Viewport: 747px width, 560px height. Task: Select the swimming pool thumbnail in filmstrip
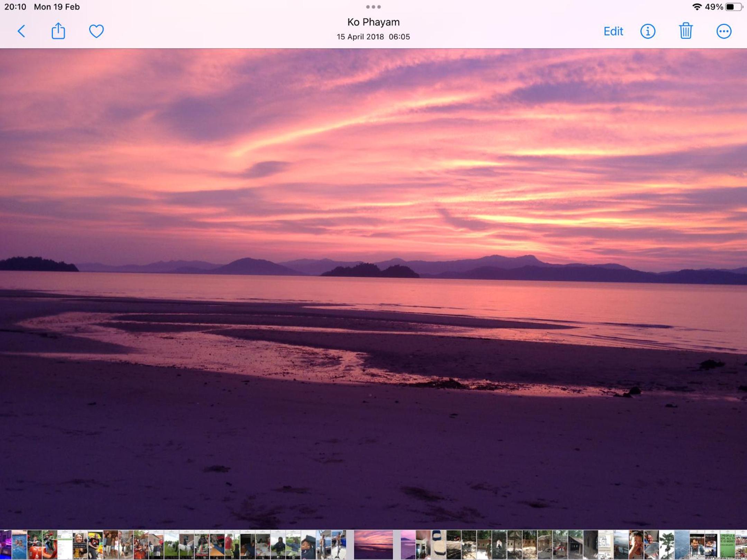pyautogui.click(x=19, y=545)
